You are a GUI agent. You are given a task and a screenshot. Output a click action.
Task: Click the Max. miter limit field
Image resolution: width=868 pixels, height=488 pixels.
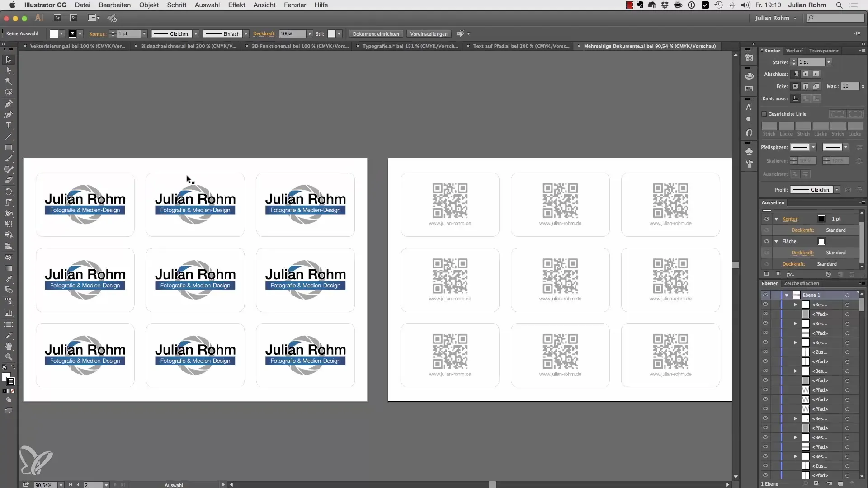coord(850,86)
